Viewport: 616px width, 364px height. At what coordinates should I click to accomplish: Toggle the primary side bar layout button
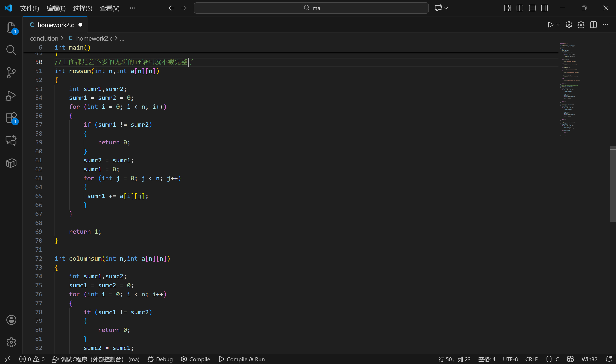[x=520, y=8]
